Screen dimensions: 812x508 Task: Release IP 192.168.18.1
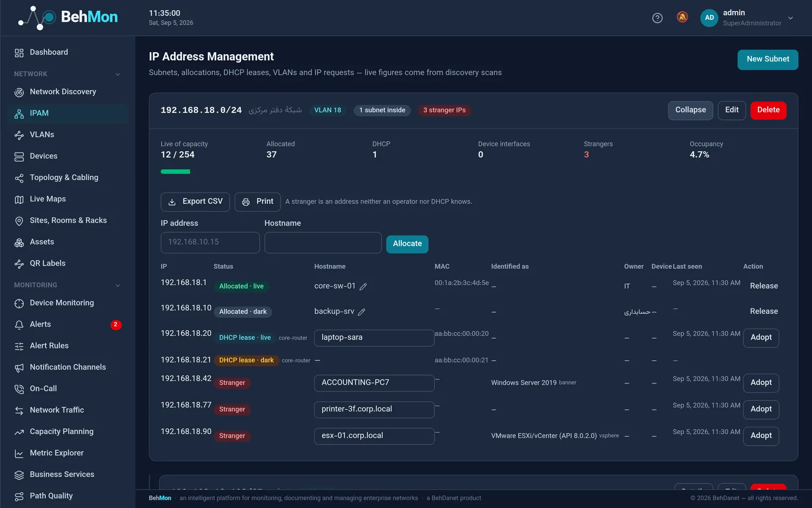764,286
